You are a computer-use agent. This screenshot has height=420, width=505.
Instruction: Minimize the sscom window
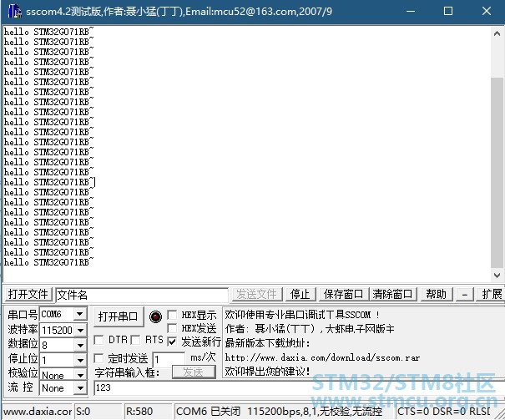tap(411, 12)
